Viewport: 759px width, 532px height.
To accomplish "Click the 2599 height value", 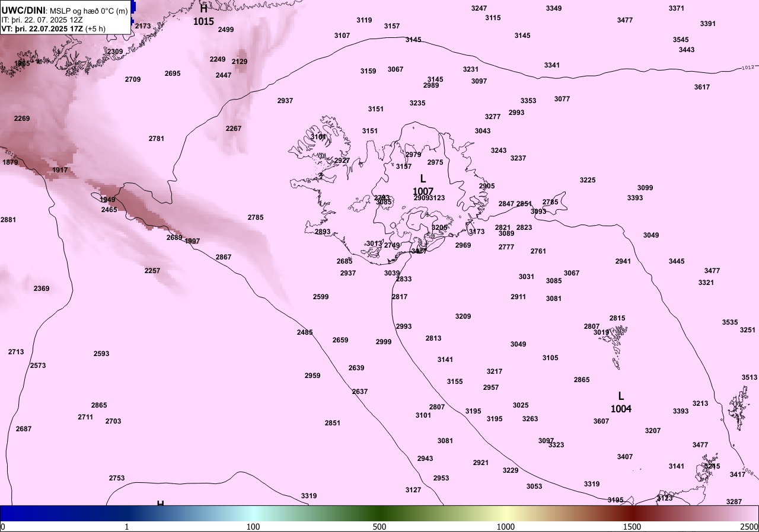I will (x=321, y=297).
